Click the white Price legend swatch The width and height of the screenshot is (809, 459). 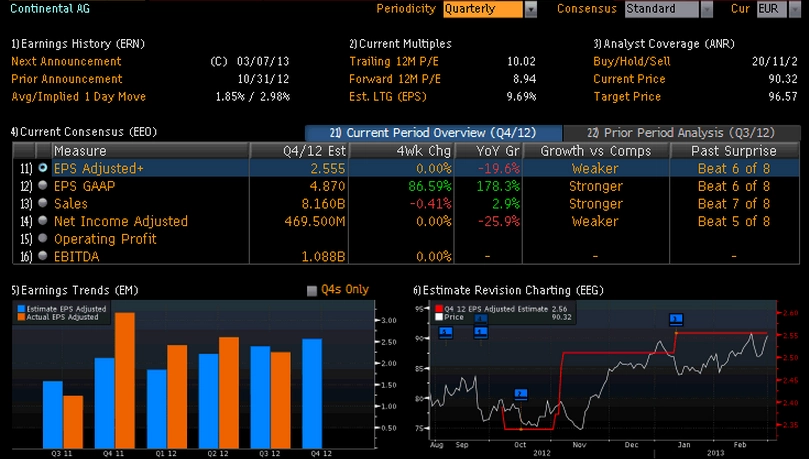pos(439,317)
